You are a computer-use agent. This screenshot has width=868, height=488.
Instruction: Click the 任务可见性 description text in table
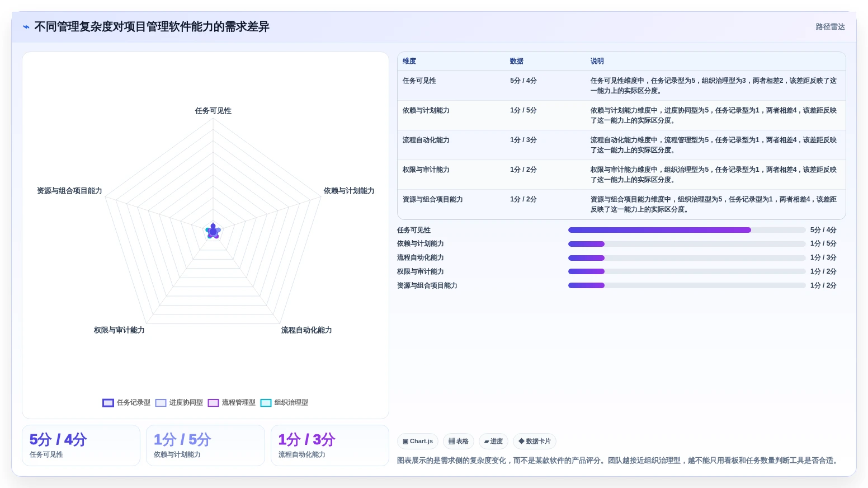pos(714,86)
